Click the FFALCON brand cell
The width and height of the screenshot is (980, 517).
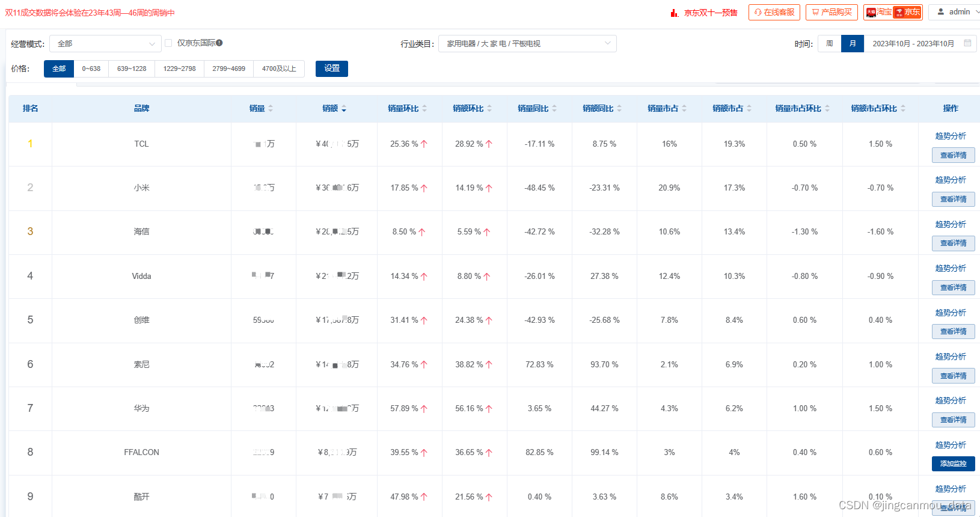click(141, 452)
